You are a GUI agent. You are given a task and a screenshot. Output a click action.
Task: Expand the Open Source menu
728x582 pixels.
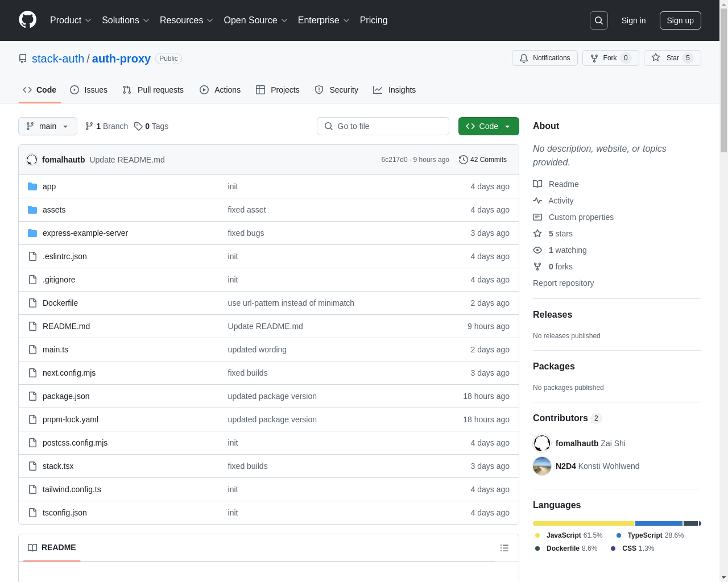tap(256, 20)
